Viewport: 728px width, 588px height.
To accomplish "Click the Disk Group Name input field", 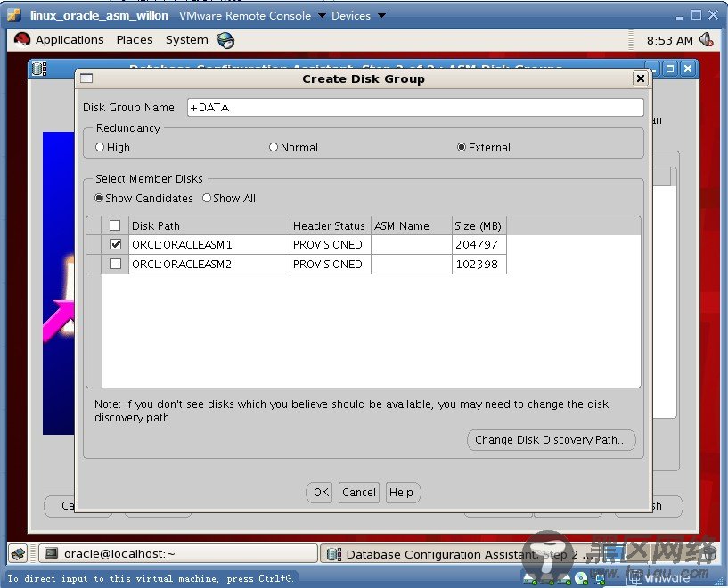I will [x=415, y=107].
